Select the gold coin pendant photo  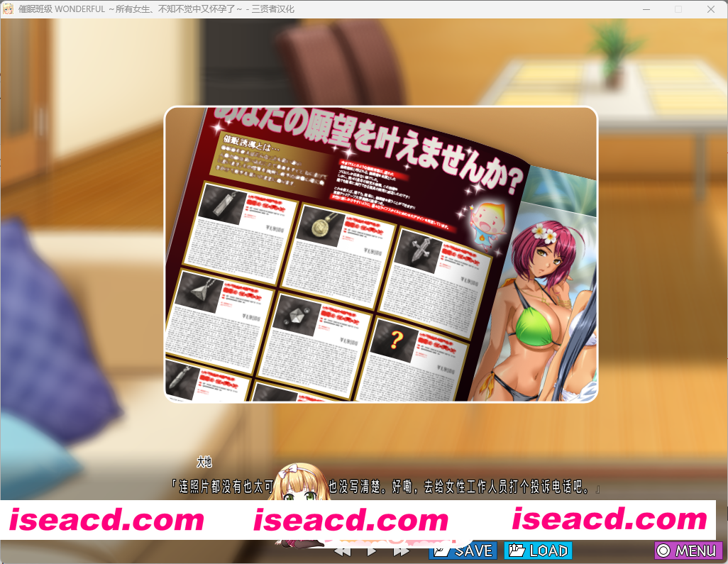[321, 227]
